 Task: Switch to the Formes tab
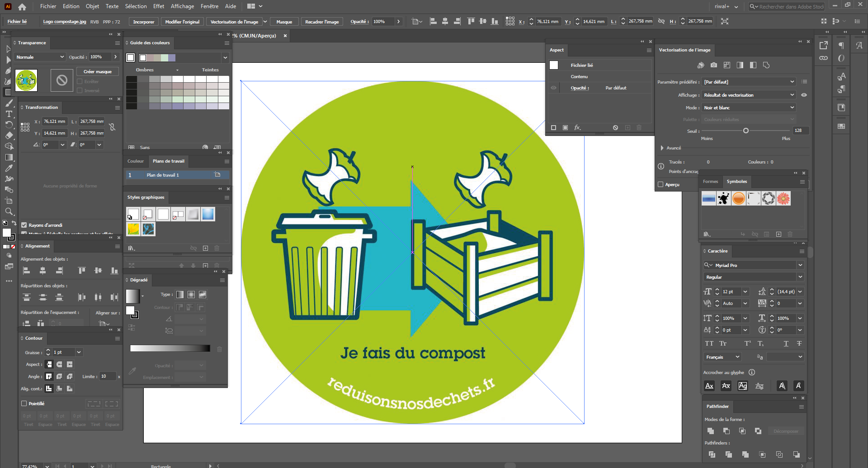[x=710, y=181]
